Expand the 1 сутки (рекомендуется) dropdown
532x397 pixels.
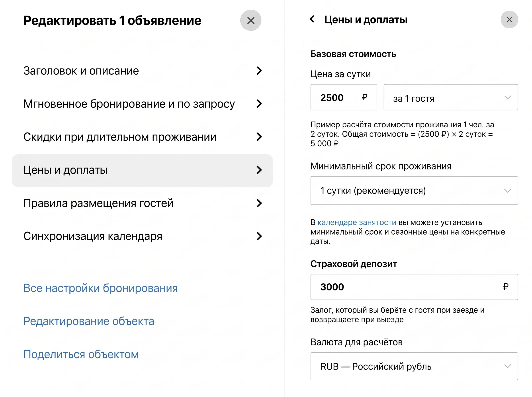[414, 191]
